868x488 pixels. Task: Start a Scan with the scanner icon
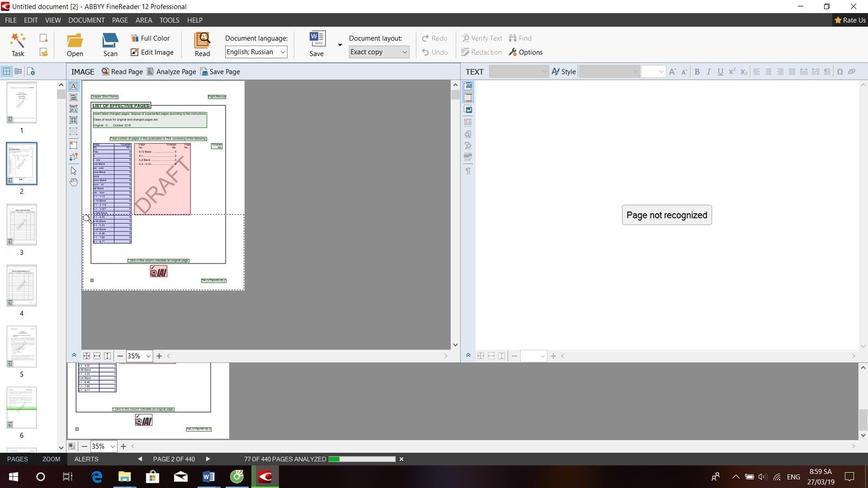110,44
